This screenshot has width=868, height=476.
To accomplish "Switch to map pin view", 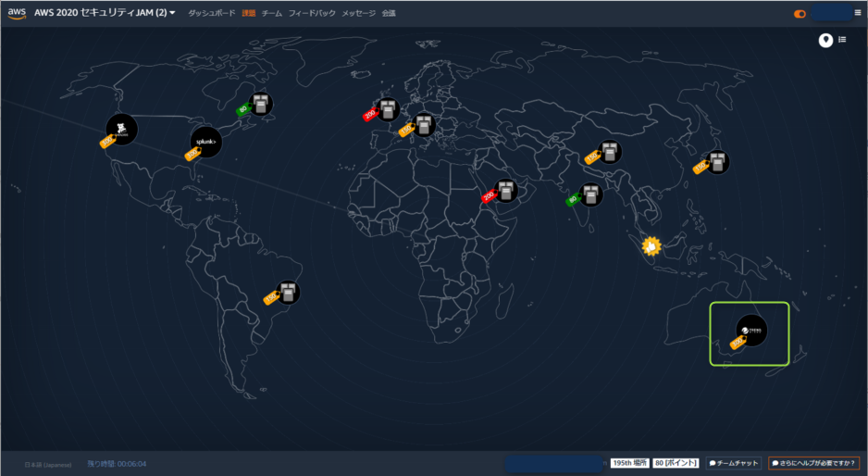I will click(825, 40).
